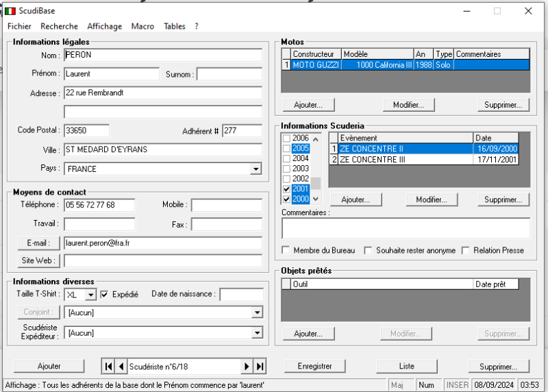Enable Membre du Bureau checkbox
This screenshot has width=548, height=392.
point(286,251)
